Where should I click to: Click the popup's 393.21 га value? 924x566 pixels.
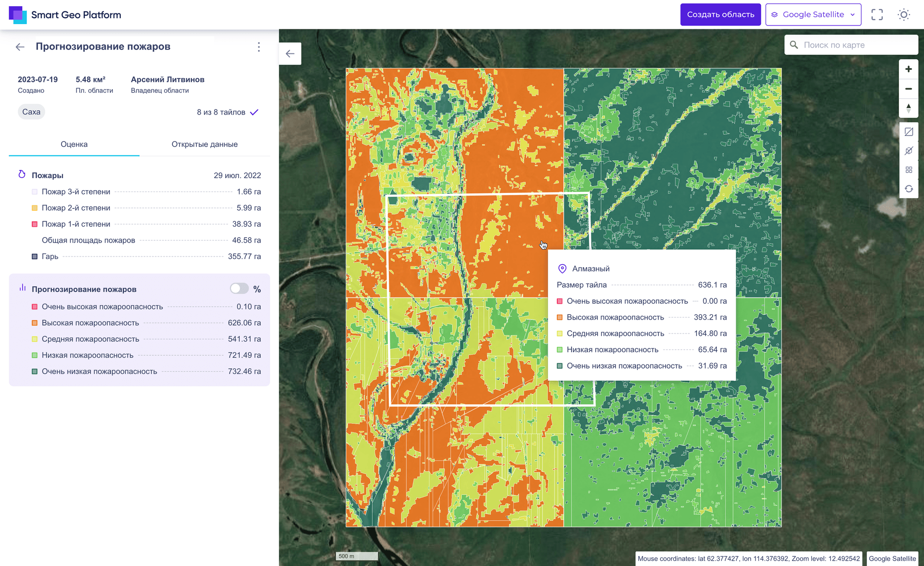710,317
